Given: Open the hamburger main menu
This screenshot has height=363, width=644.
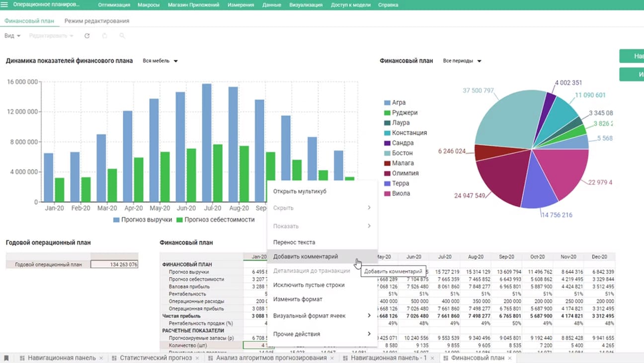Looking at the screenshot, I should 5,4.
